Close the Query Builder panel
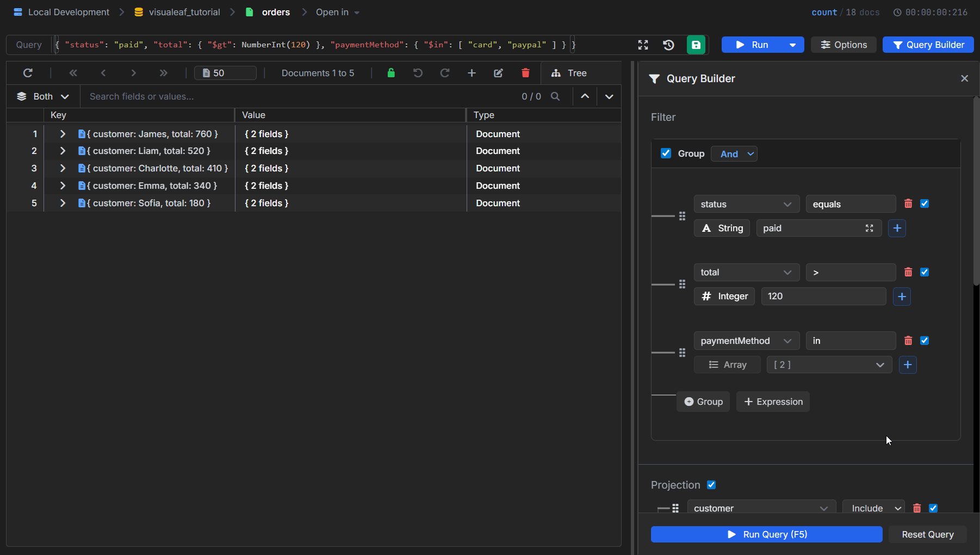The height and width of the screenshot is (555, 980). point(965,78)
